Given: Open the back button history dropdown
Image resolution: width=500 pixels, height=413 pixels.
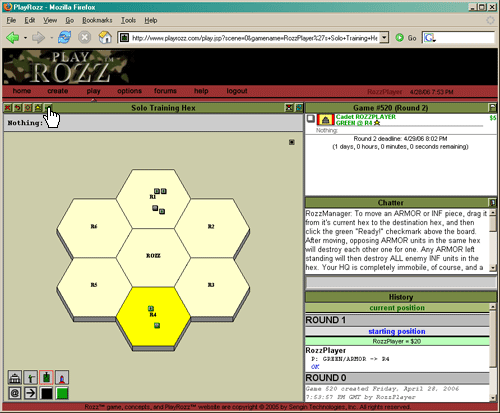Looking at the screenshot, I should click(x=25, y=38).
